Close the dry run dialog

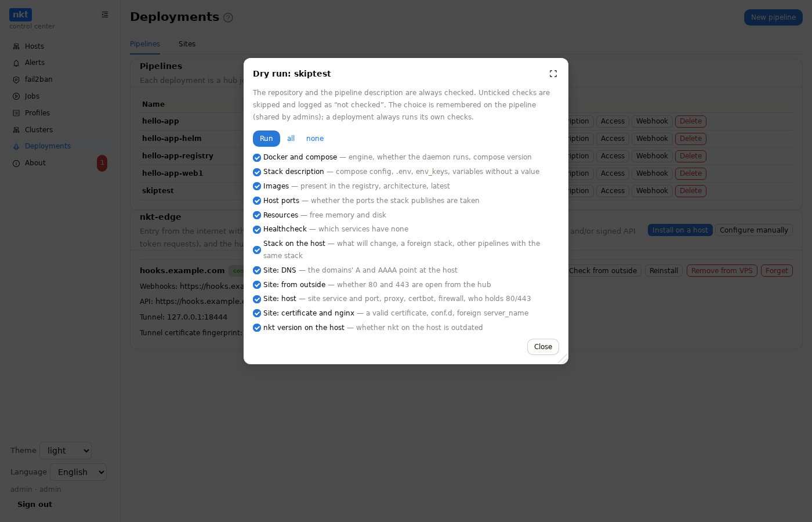point(543,347)
